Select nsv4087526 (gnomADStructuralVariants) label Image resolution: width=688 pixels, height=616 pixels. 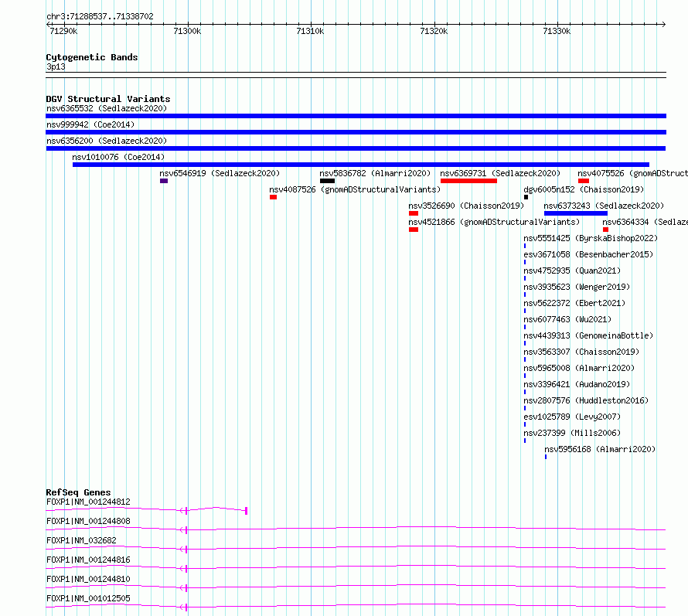click(355, 189)
